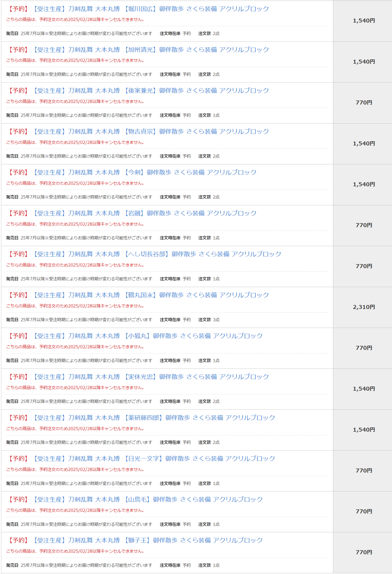This screenshot has width=392, height=574.
Task: Click the 1,540円 price in 薬研藤四郎 row
Action: [x=364, y=430]
